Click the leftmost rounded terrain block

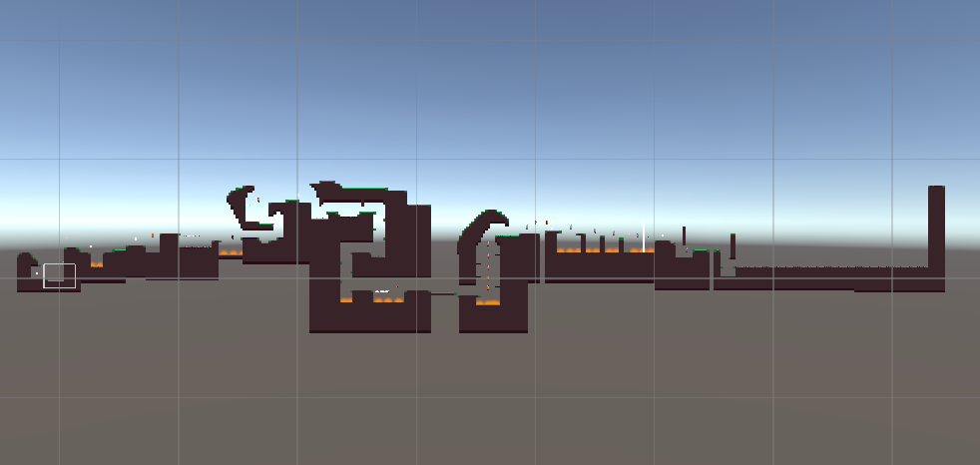[x=26, y=265]
